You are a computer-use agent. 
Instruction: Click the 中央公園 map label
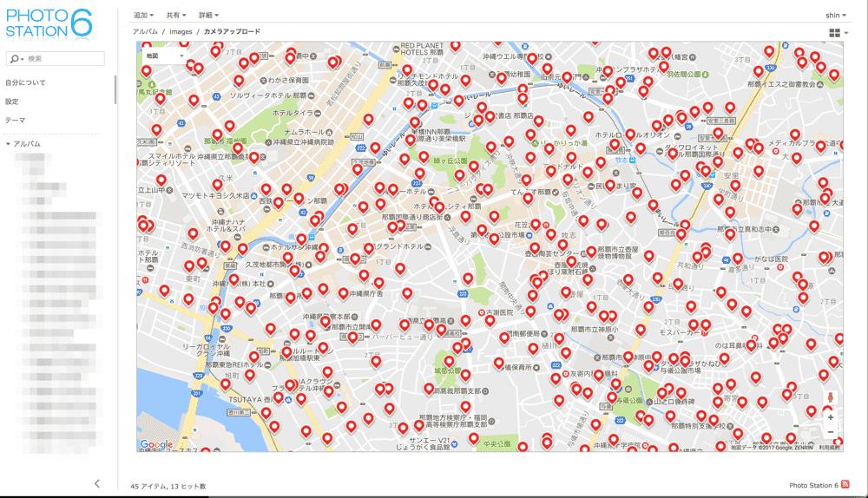(496, 443)
